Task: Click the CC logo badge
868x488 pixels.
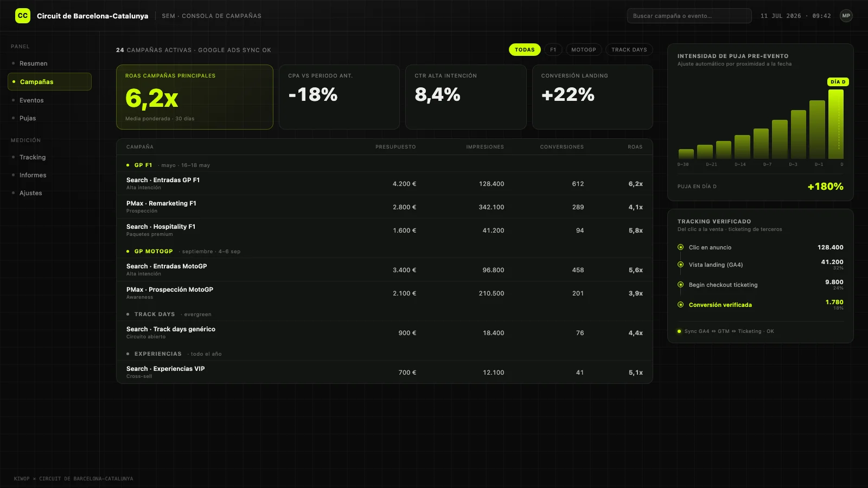Action: [x=23, y=16]
